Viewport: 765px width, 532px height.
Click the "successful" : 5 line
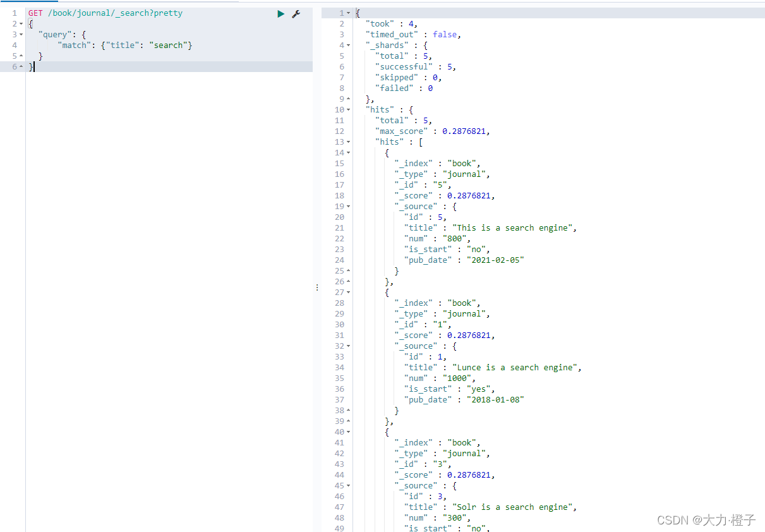click(x=416, y=66)
